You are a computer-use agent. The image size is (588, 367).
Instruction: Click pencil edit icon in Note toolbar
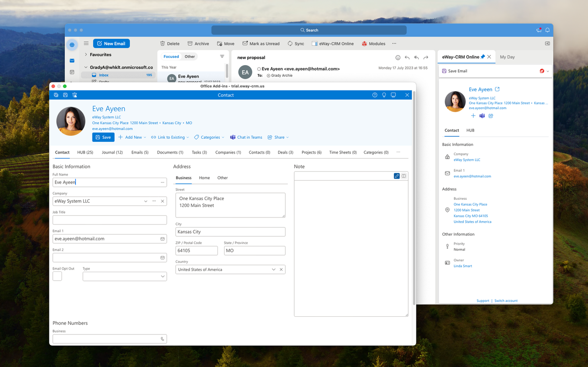(397, 176)
